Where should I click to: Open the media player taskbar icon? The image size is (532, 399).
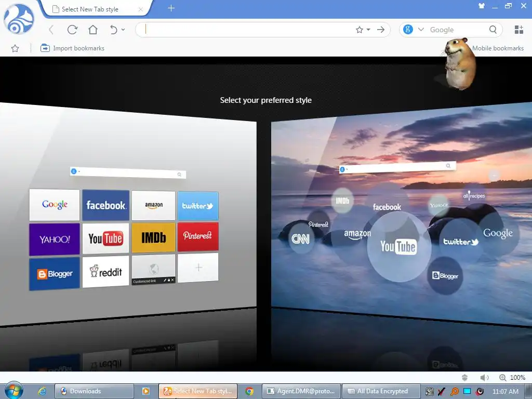[146, 391]
